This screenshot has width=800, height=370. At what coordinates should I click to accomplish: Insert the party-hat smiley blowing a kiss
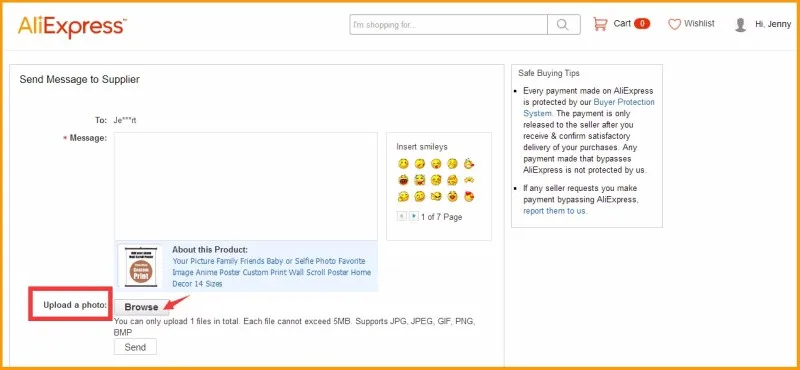(469, 164)
